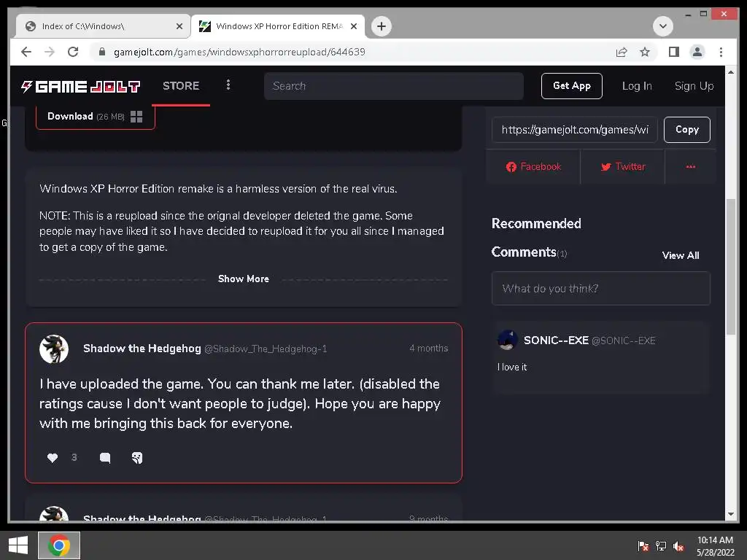Share the game on Facebook
The image size is (747, 560).
coord(533,167)
